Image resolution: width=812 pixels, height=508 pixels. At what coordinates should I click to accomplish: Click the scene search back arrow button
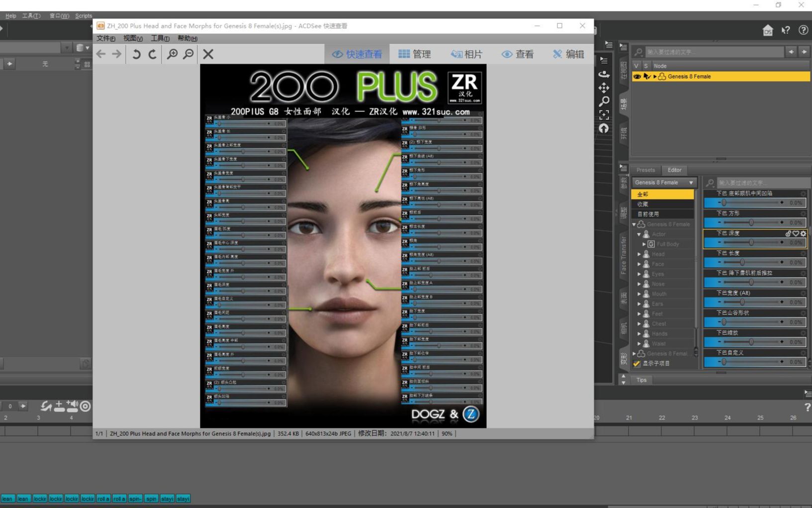(x=791, y=52)
